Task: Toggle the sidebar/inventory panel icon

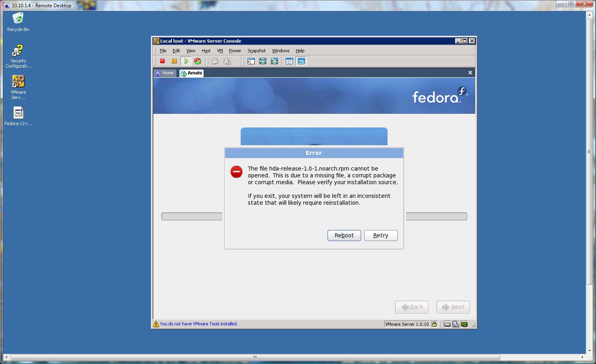Action: pyautogui.click(x=251, y=61)
